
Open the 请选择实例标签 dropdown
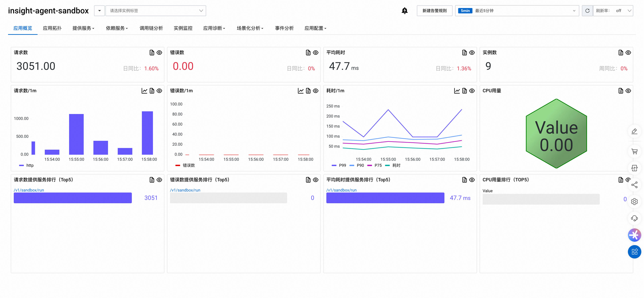click(x=155, y=11)
